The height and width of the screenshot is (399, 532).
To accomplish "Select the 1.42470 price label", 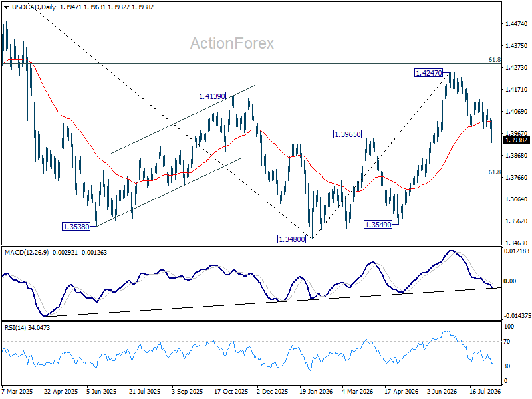I will [429, 73].
